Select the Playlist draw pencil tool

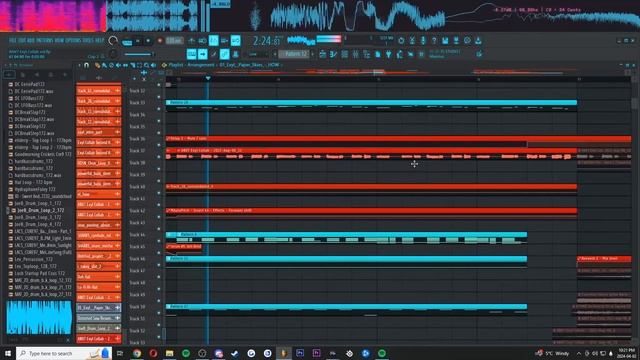pos(97,65)
